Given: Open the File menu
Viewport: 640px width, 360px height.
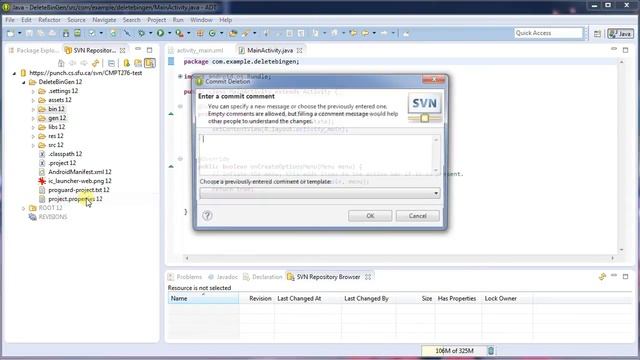Looking at the screenshot, I should (10, 20).
